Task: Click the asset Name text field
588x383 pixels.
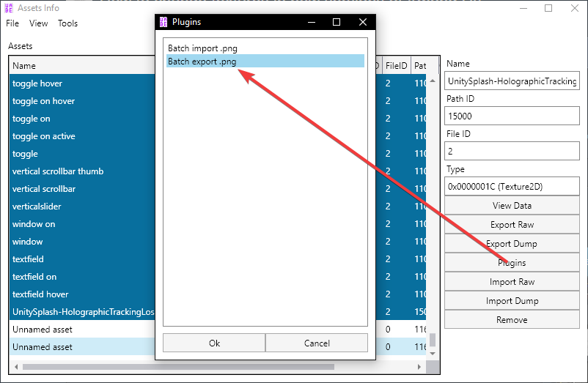Action: pos(512,81)
